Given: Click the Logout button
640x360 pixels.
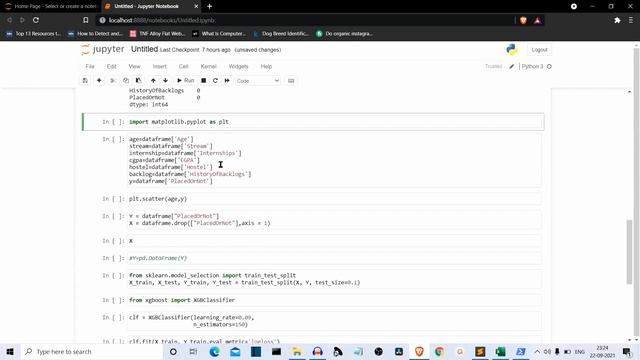Looking at the screenshot, I should (539, 50).
